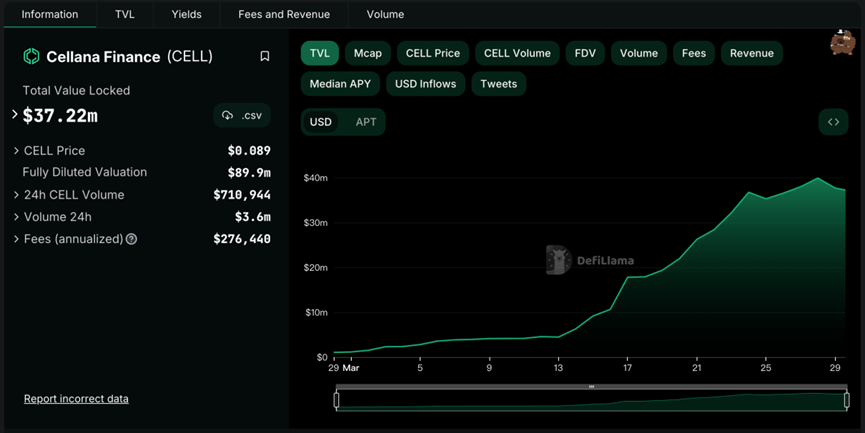Click the llama avatar in corner

click(x=842, y=42)
